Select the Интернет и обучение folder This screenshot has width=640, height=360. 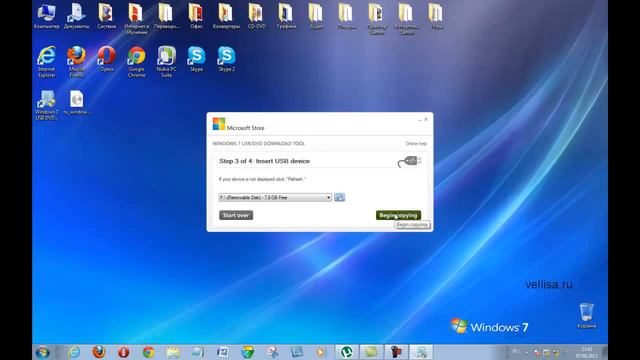pos(136,19)
